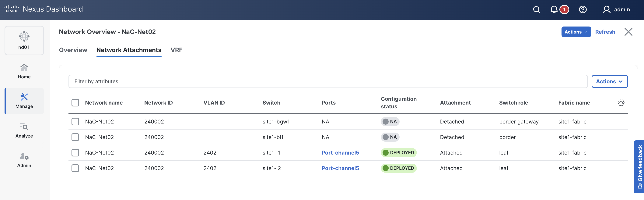The image size is (644, 200).
Task: Click the Filter by attributes field
Action: point(327,81)
